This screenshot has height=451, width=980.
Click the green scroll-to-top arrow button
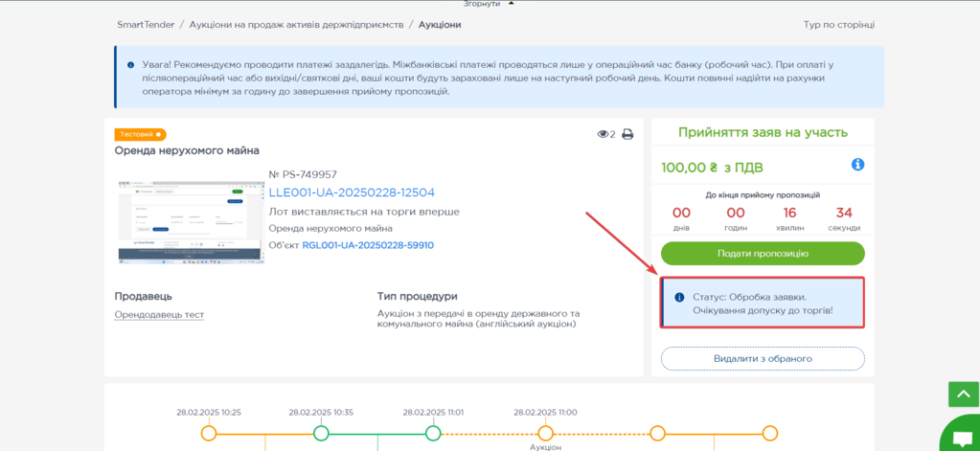(x=963, y=394)
